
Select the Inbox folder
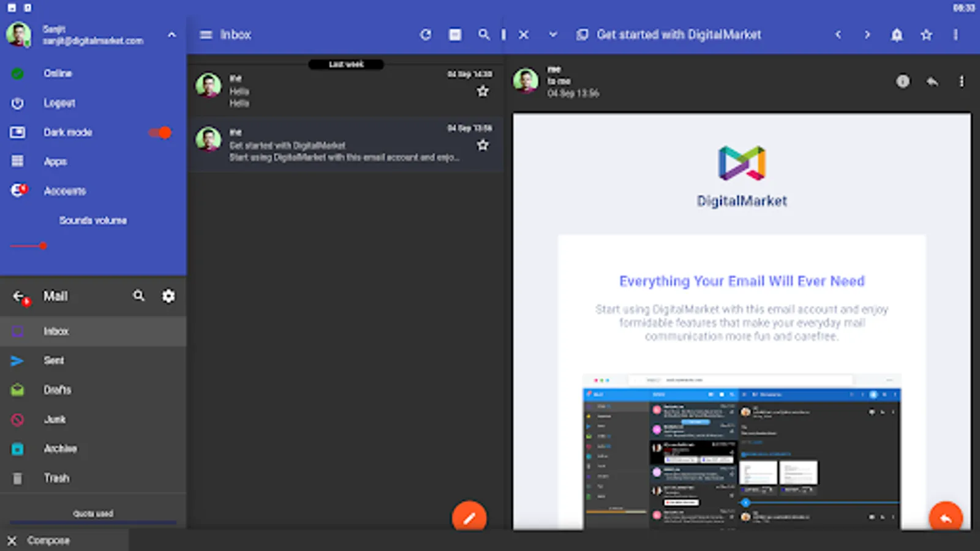93,331
